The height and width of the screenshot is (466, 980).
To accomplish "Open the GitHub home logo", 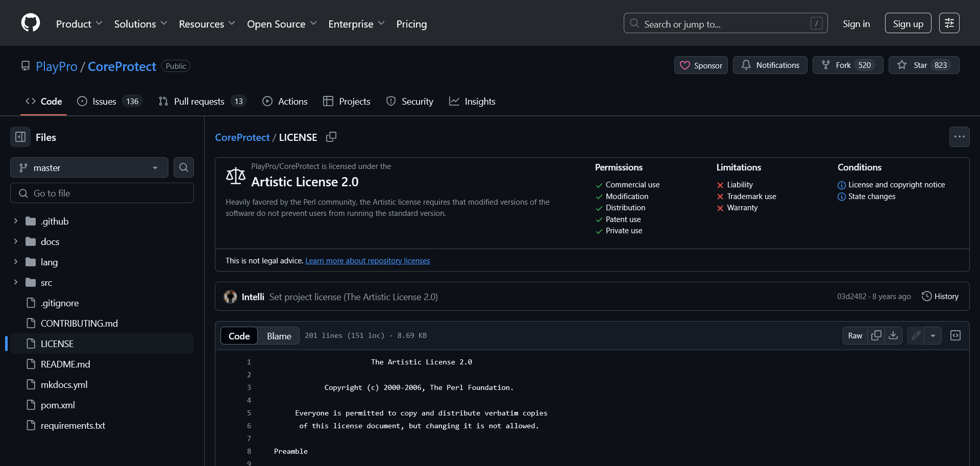I will [x=31, y=23].
